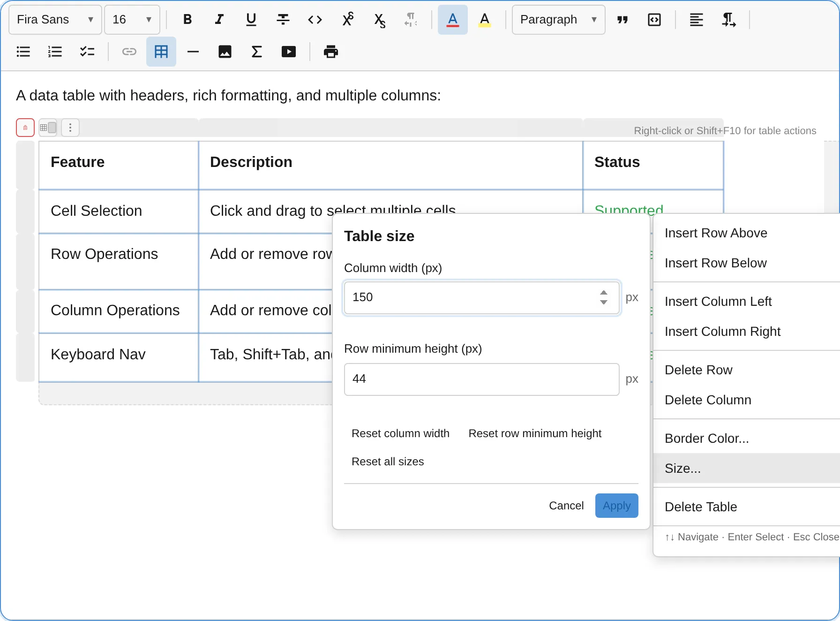Click the insert table toolbar icon

(x=161, y=52)
